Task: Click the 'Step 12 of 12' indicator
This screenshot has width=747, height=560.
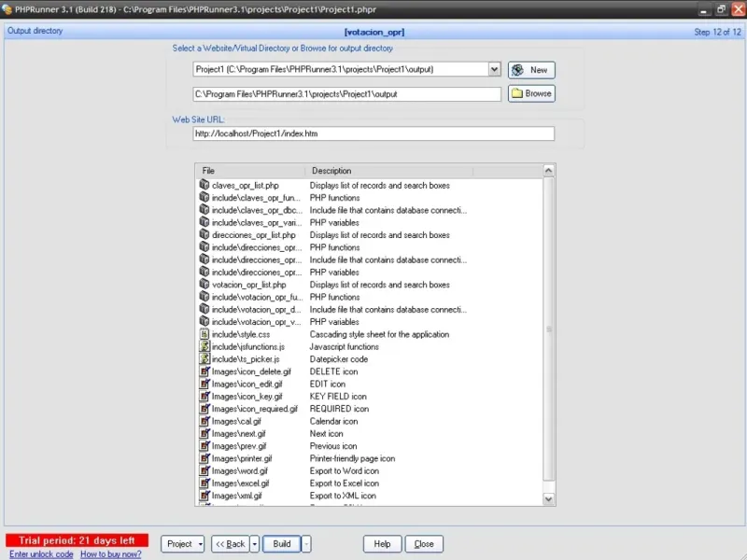Action: (717, 32)
